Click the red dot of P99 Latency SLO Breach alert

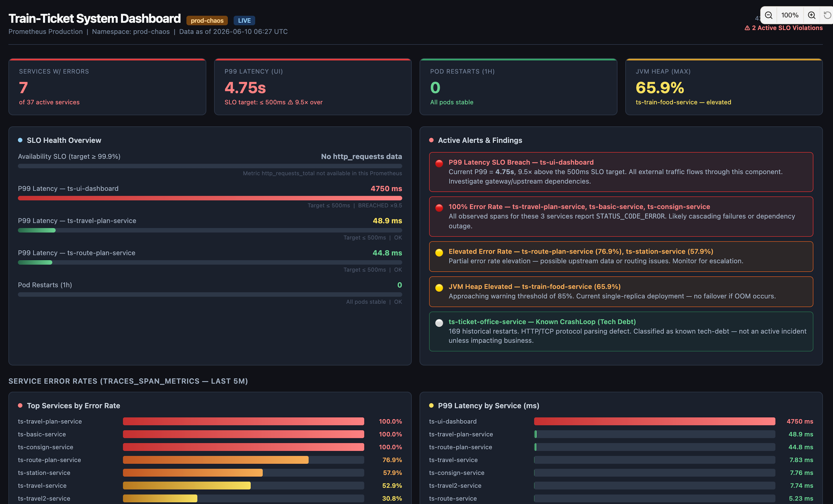click(439, 164)
